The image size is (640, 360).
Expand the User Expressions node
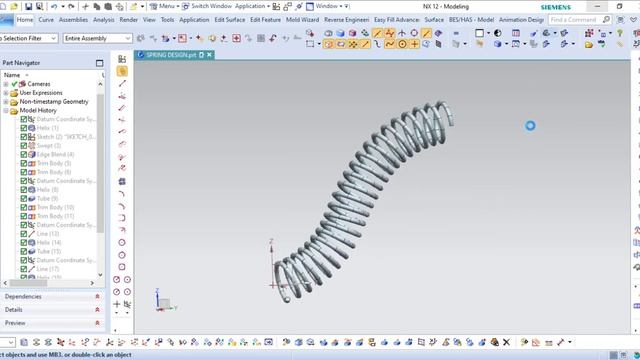click(6, 93)
